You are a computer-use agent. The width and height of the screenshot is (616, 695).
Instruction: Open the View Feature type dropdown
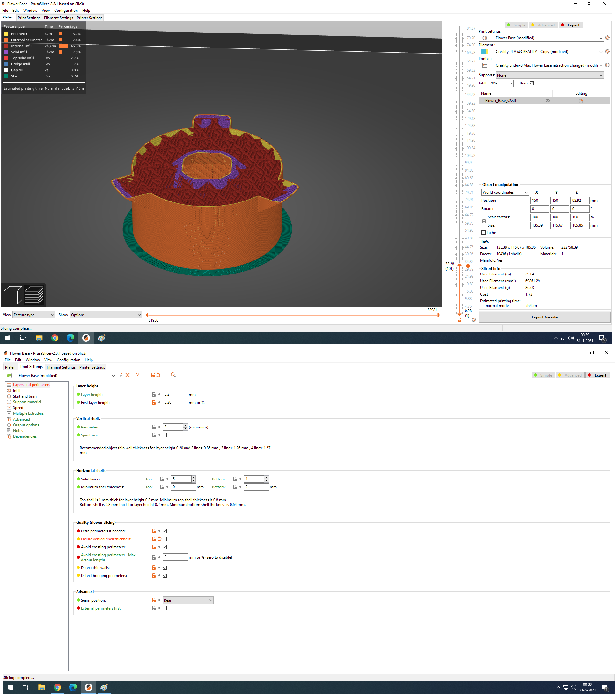[34, 315]
